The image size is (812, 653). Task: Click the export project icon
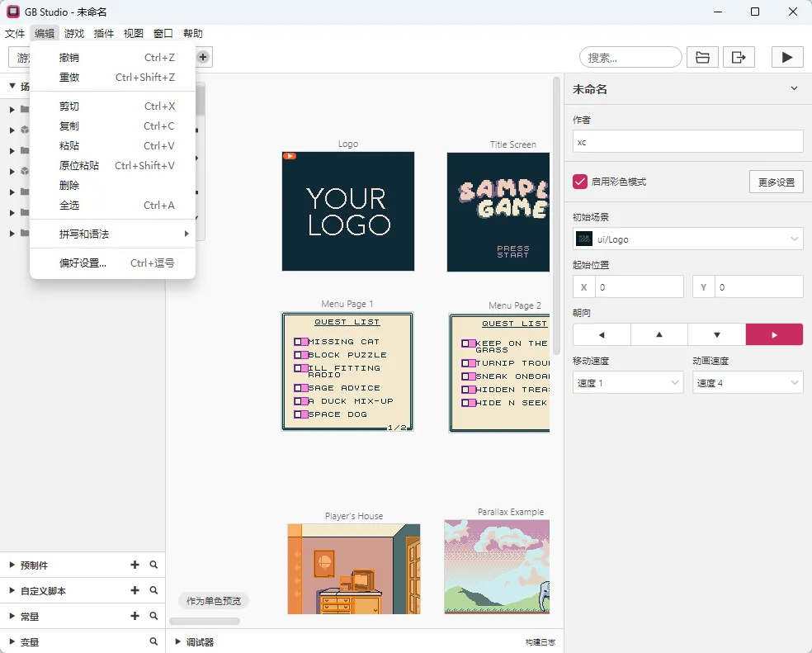tap(739, 57)
